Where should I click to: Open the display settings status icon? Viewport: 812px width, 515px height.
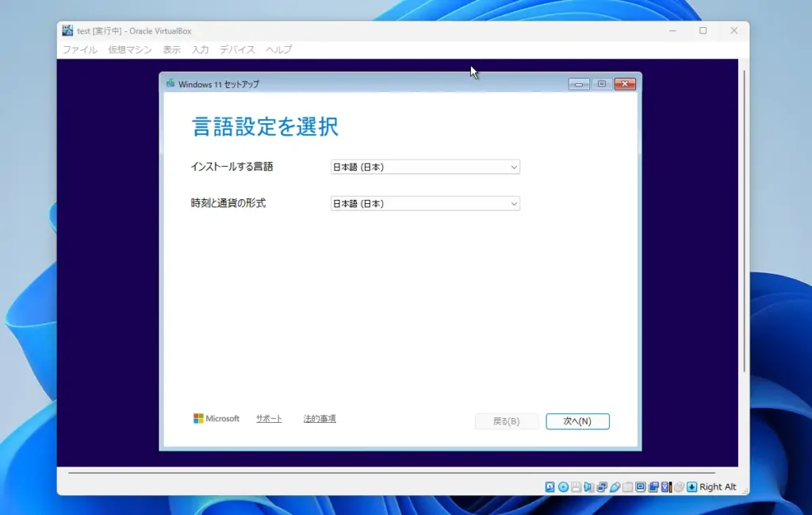(640, 486)
